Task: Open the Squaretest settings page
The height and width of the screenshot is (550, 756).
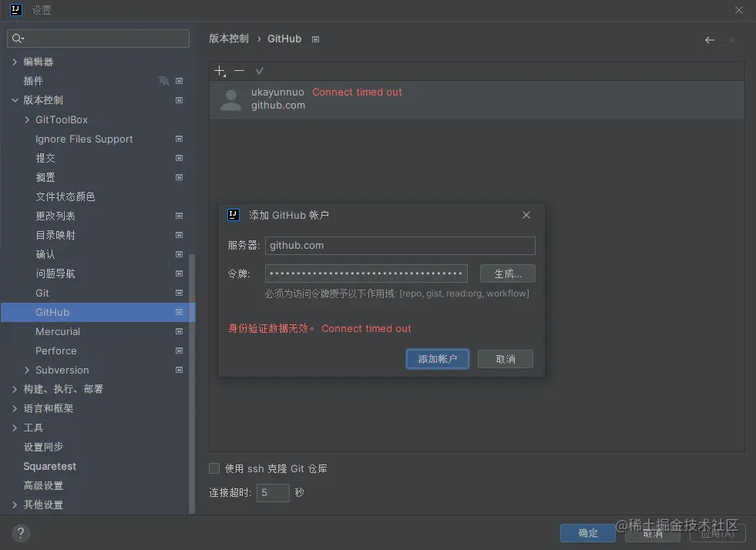Action: coord(49,466)
